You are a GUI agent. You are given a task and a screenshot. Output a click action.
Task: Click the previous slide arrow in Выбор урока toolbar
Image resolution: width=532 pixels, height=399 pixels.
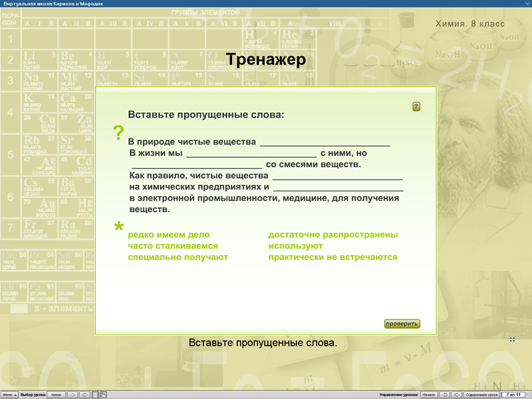pos(73,394)
